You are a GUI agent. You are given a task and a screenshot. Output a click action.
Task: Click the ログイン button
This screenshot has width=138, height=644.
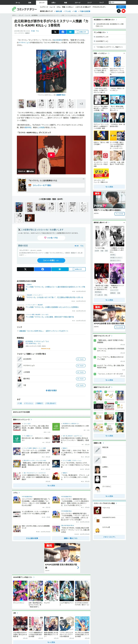(x=121, y=7)
